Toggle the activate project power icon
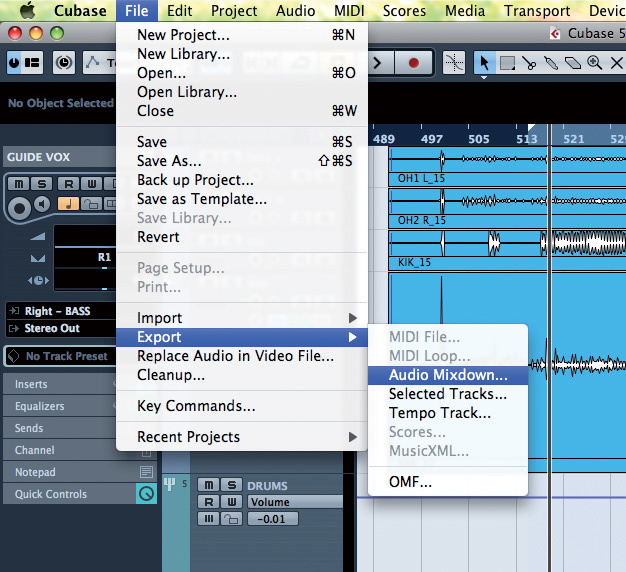The width and height of the screenshot is (626, 572). (x=14, y=63)
